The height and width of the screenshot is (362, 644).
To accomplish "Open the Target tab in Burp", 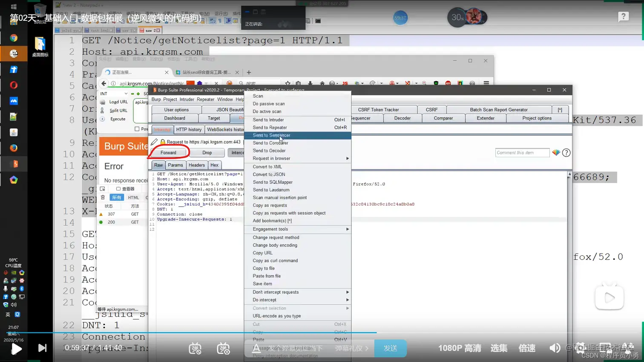I will (214, 118).
